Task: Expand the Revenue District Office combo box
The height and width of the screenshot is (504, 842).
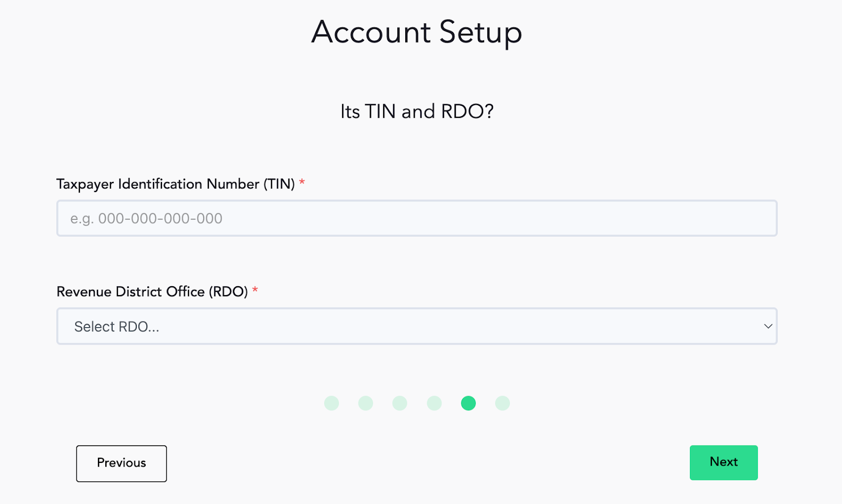Action: pyautogui.click(x=417, y=326)
